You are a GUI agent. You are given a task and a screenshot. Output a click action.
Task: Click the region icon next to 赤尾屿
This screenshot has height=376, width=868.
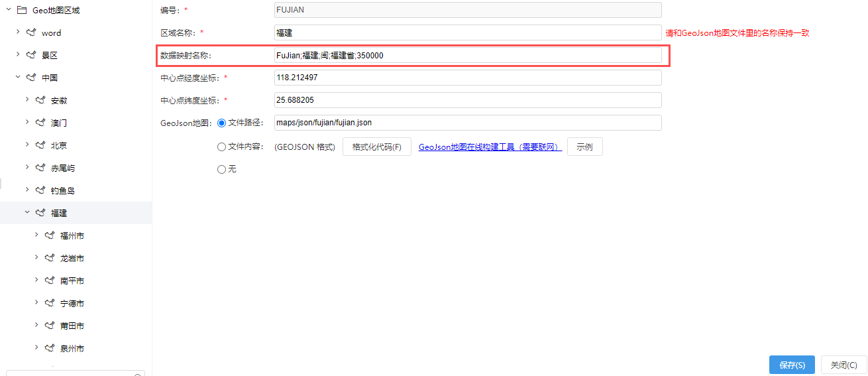[40, 168]
